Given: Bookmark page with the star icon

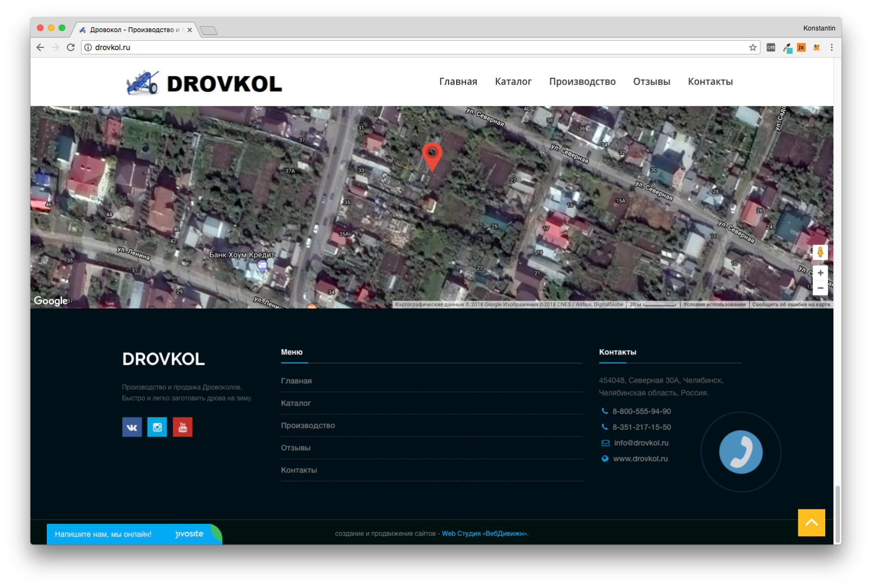Looking at the screenshot, I should (x=753, y=47).
